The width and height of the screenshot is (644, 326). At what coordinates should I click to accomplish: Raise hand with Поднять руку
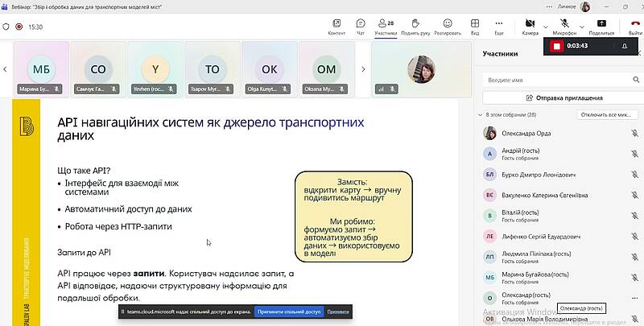[415, 26]
